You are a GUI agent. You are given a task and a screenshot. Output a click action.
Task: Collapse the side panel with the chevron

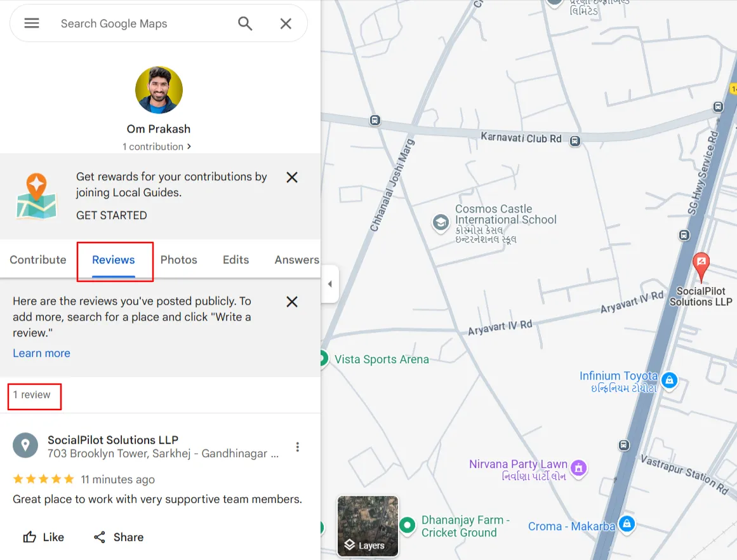point(330,284)
